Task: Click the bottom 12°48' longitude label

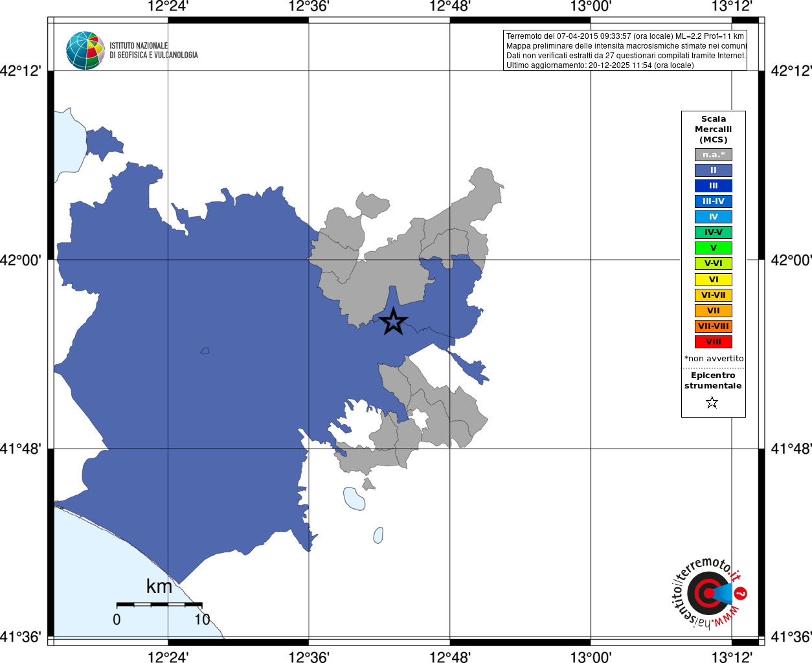Action: coord(450,657)
